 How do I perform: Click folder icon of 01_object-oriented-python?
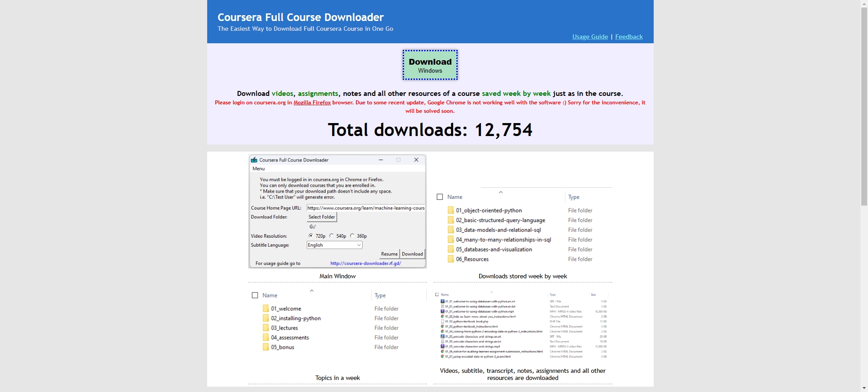click(451, 210)
